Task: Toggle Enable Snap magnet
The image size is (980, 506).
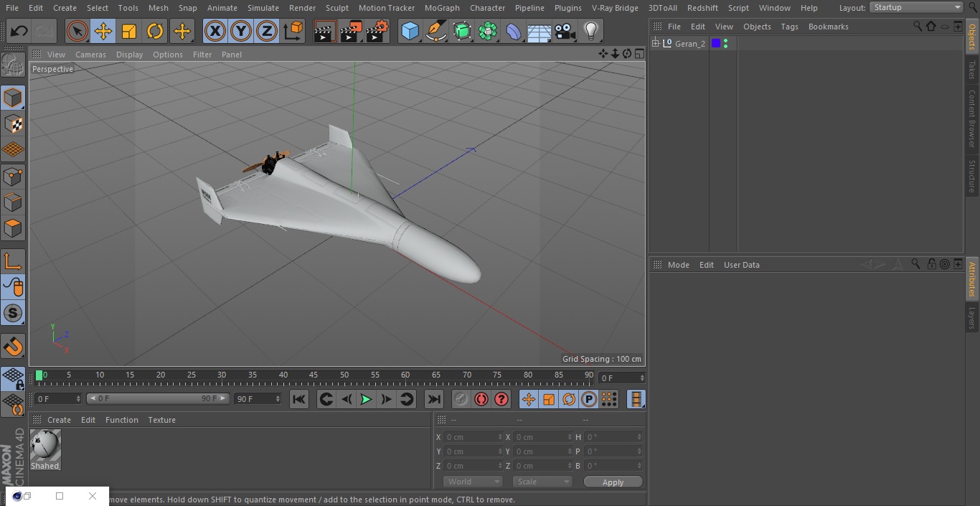Action: coord(13,346)
